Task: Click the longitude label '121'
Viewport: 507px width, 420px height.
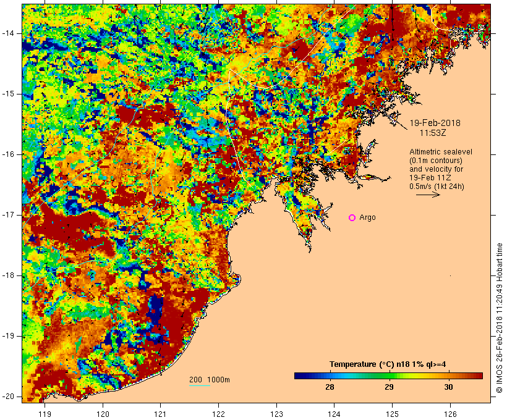Action: pyautogui.click(x=160, y=414)
